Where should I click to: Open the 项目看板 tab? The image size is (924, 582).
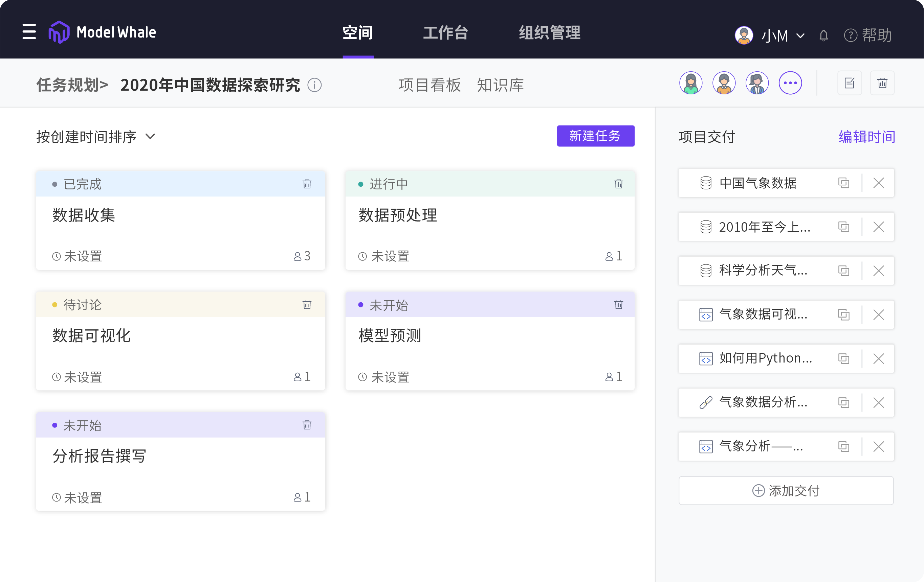point(430,85)
